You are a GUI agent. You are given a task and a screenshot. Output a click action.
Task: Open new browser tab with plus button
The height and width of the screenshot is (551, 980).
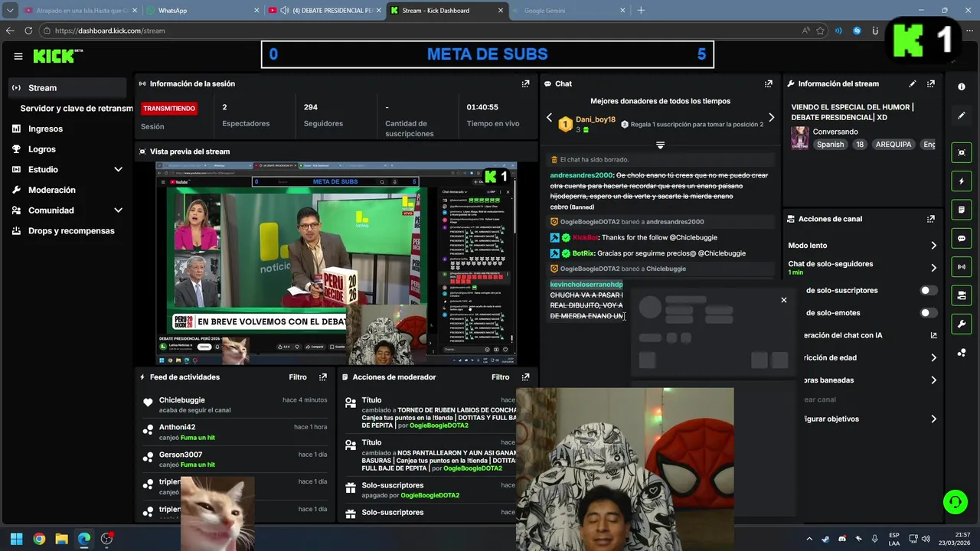coord(641,11)
